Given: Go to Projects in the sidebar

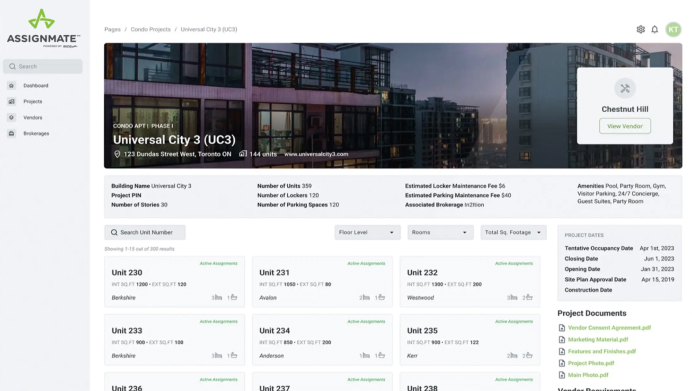Looking at the screenshot, I should [x=33, y=102].
